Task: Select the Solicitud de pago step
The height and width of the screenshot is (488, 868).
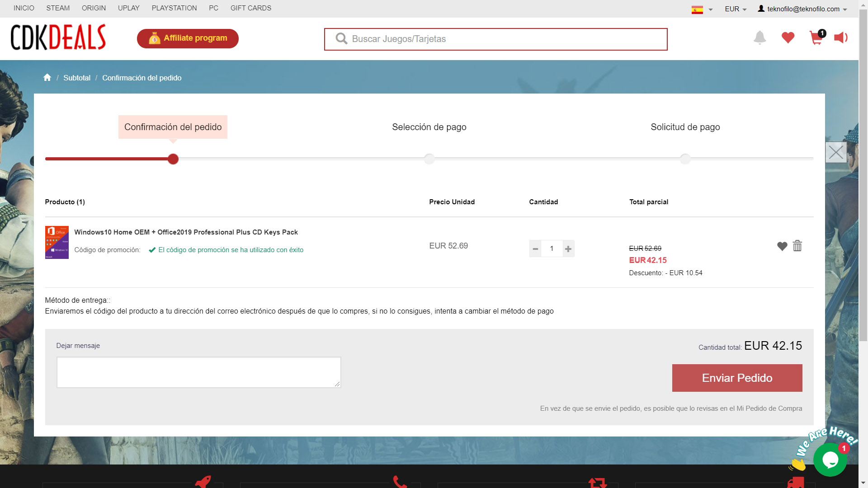Action: [x=685, y=127]
